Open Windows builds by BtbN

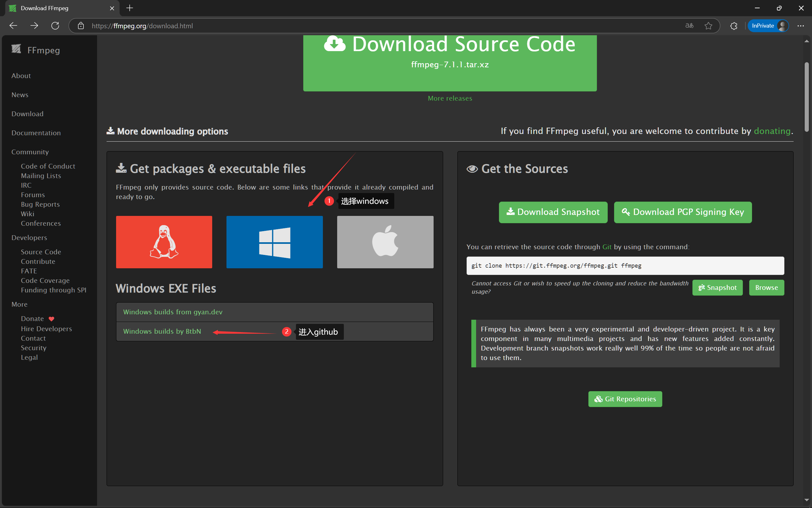[x=162, y=331]
